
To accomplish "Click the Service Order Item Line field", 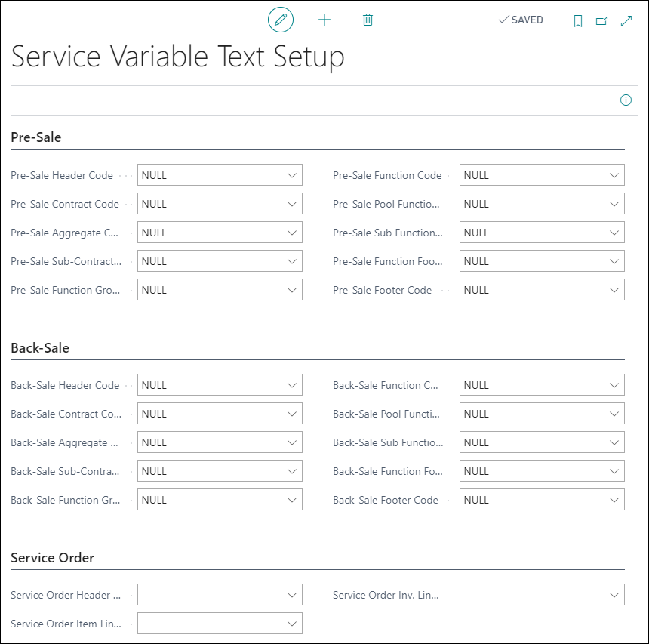I will coord(220,624).
